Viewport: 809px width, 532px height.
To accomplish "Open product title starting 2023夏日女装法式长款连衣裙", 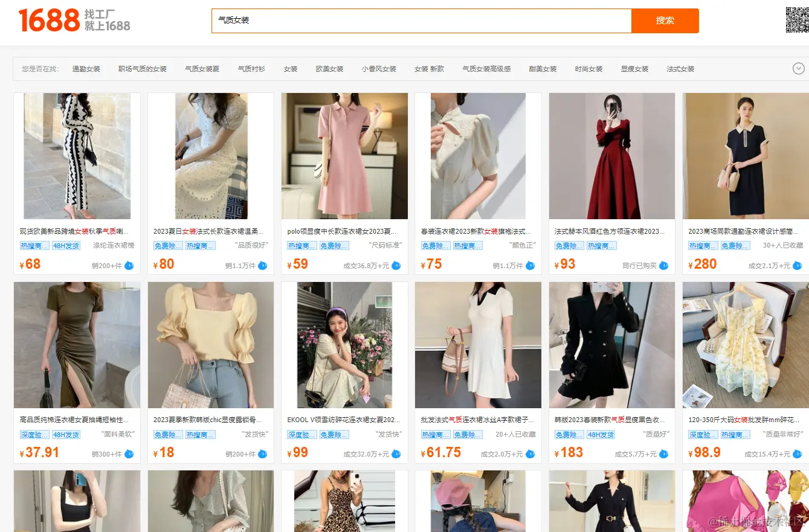I will 208,231.
